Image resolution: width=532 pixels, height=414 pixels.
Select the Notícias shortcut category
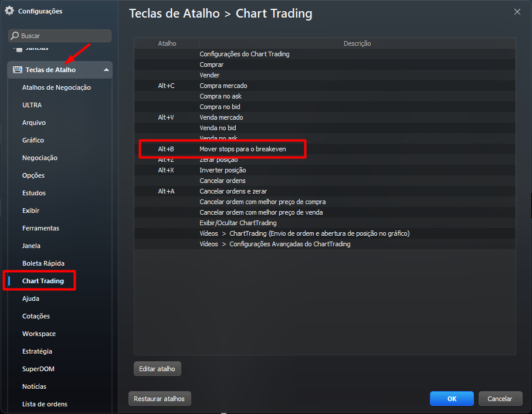point(34,387)
